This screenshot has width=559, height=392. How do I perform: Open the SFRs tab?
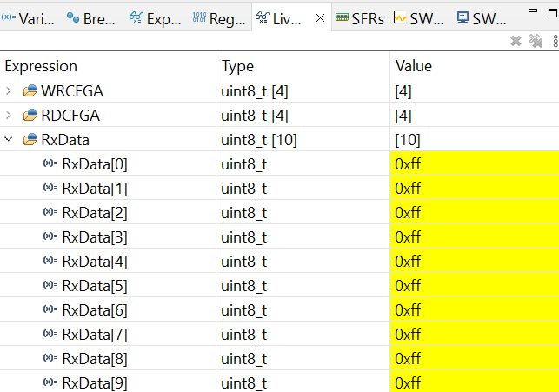[360, 18]
